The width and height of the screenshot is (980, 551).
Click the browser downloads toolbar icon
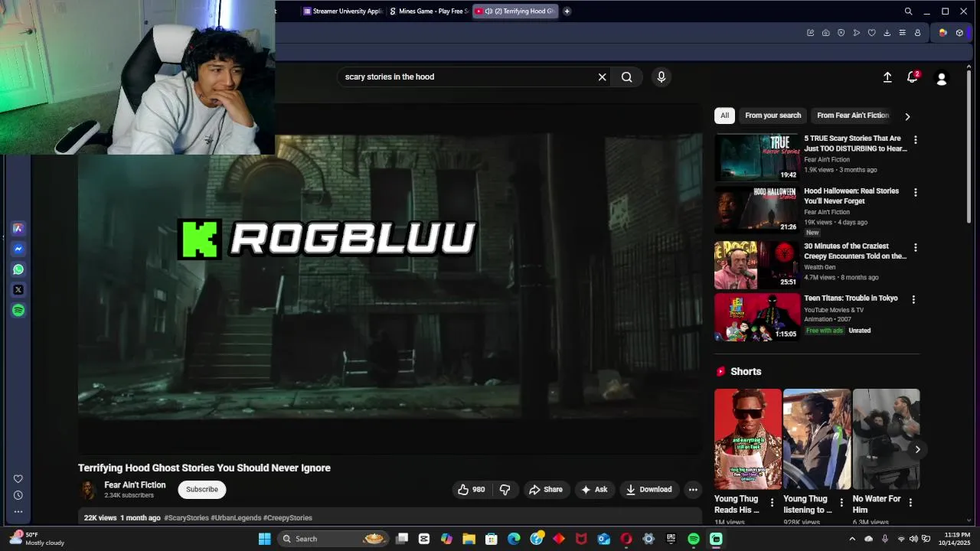click(x=887, y=33)
